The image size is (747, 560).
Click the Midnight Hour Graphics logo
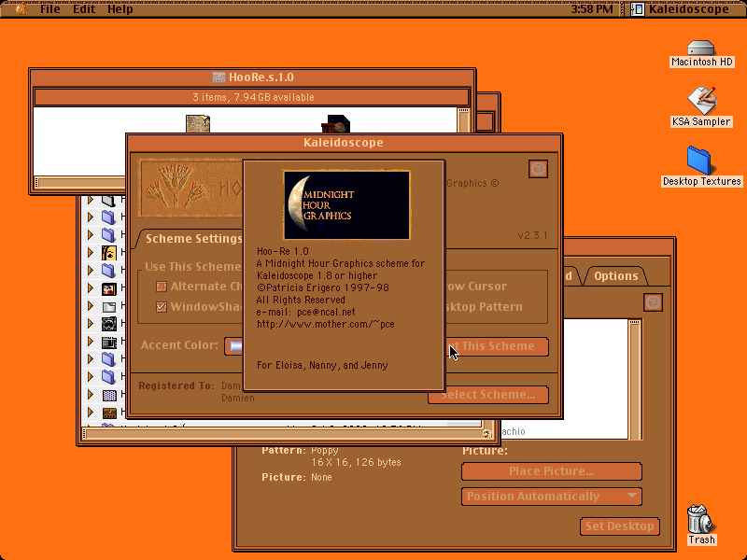click(x=346, y=204)
